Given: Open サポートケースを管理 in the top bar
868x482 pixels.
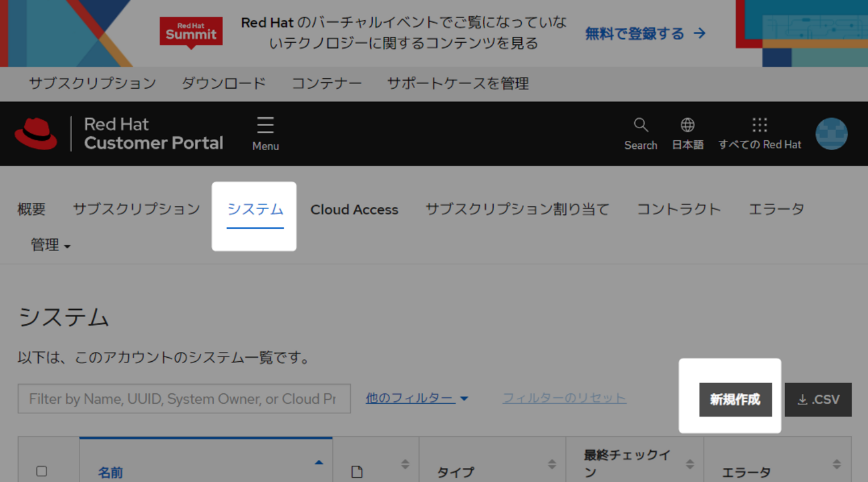Looking at the screenshot, I should tap(458, 83).
